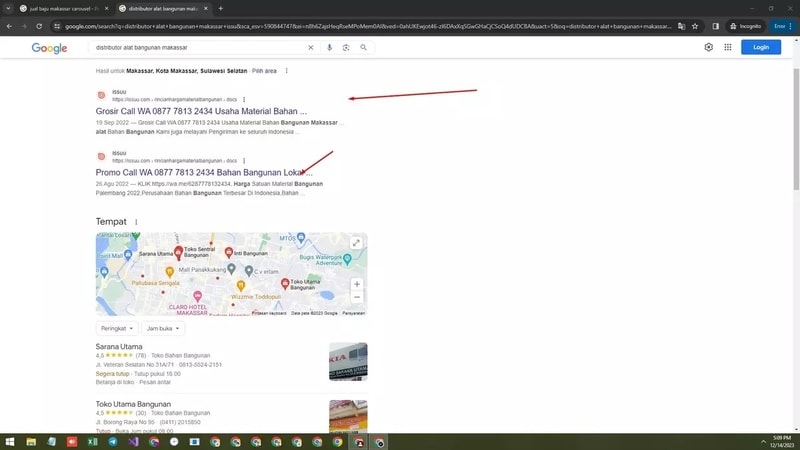Open more options for Promo issuu result
Screen dimensions: 800x450
pyautogui.click(x=244, y=161)
